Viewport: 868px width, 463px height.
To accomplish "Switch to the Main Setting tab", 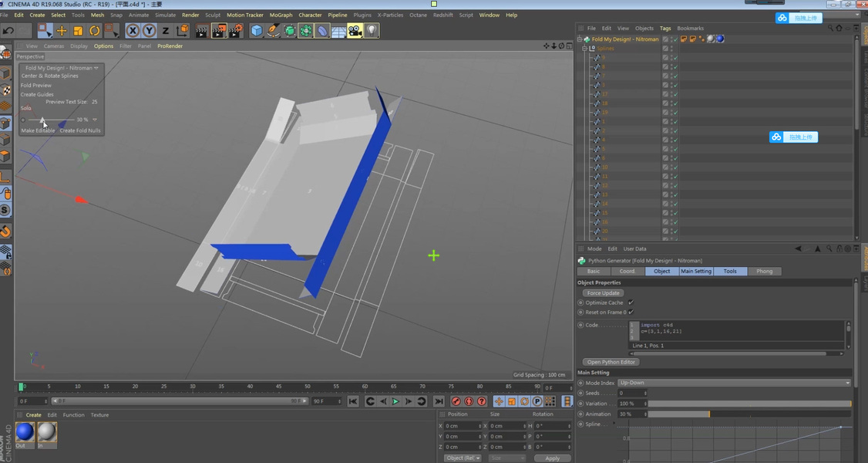I will [x=696, y=272].
